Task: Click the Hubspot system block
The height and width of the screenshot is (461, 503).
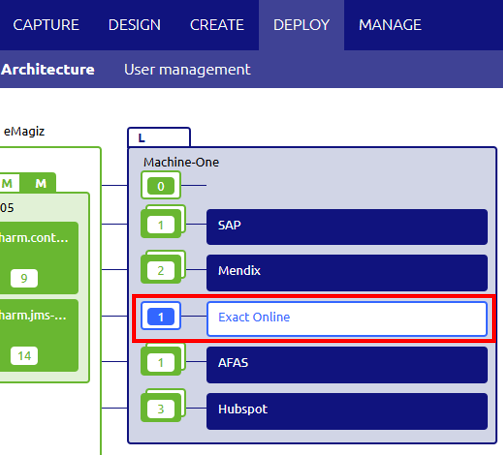Action: click(x=347, y=411)
